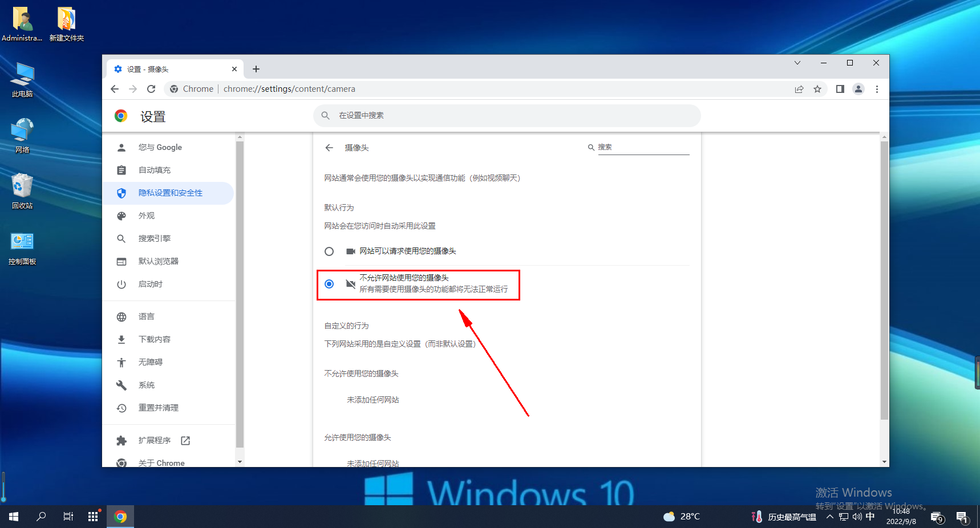Select 网站可以请求使用您的摄像头 radio button
The width and height of the screenshot is (980, 528).
tap(329, 251)
